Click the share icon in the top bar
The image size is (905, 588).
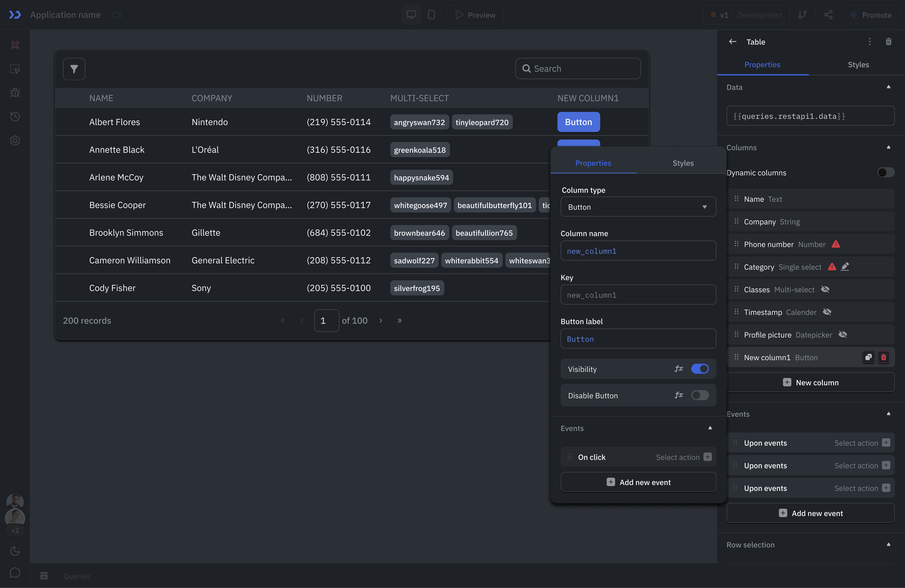828,15
